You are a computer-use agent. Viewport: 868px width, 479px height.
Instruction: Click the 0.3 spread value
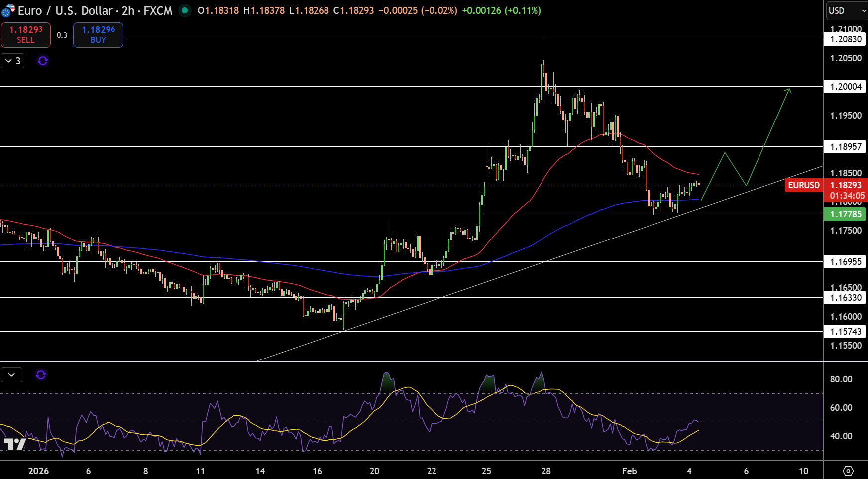coord(62,35)
